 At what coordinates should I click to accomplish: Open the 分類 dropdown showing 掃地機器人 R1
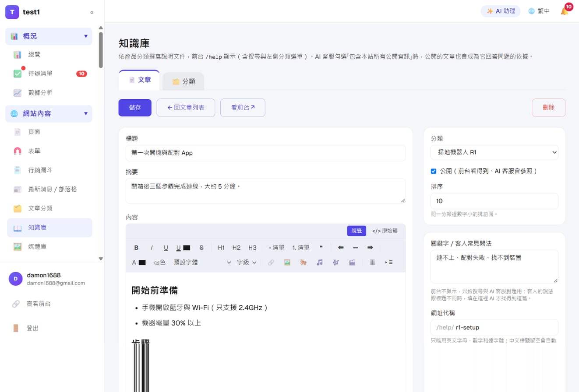[494, 153]
